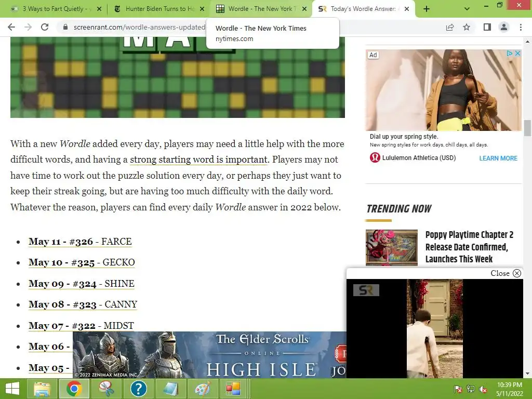Open the May 10 #325 GECKO link

[x=82, y=262]
